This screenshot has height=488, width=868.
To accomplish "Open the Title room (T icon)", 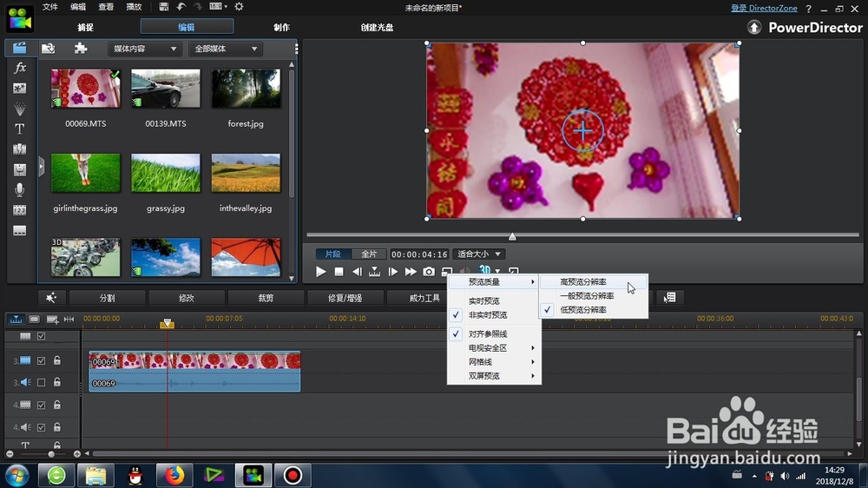I will [19, 129].
